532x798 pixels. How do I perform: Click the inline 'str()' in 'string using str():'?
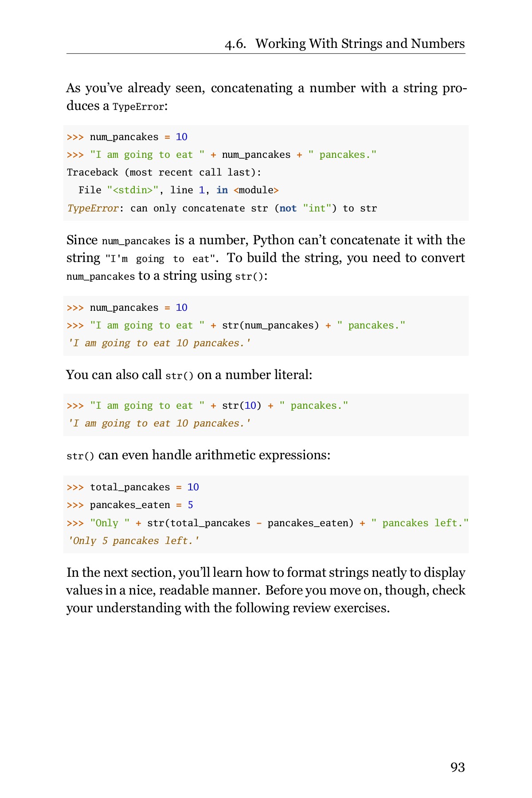(x=249, y=277)
